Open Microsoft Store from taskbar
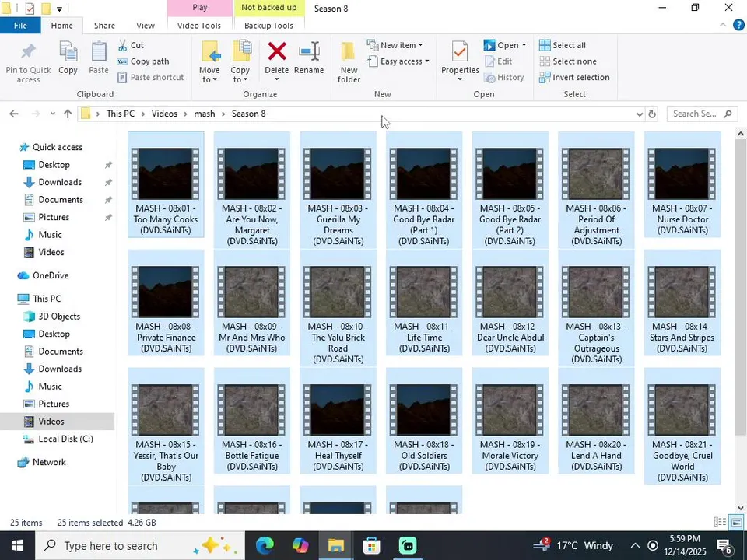747x560 pixels. [x=372, y=546]
